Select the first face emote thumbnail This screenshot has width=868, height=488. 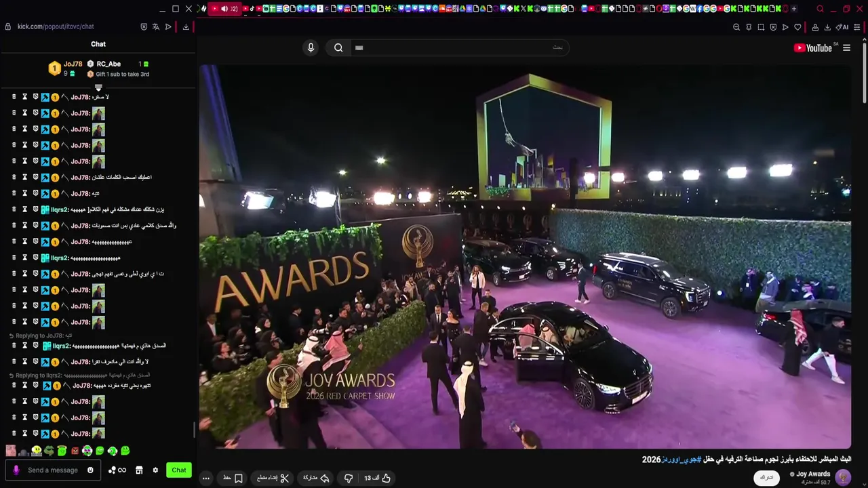(11, 451)
